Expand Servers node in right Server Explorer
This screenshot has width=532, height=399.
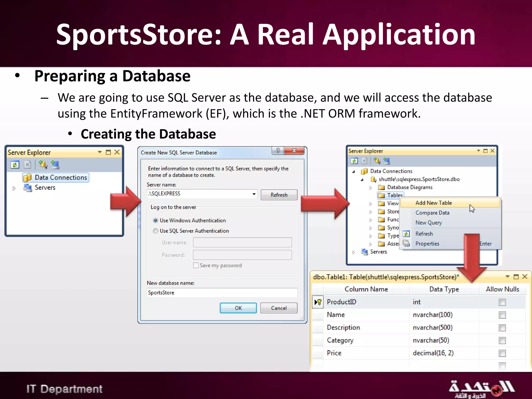(354, 252)
